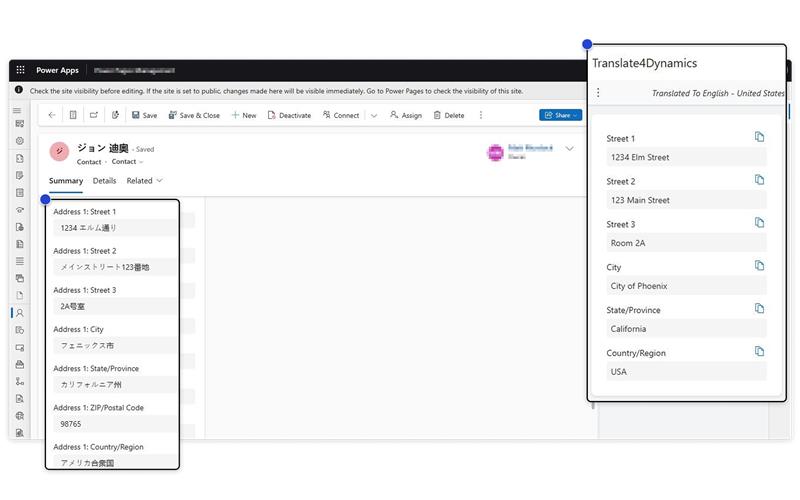Click the blue Share button

pyautogui.click(x=560, y=115)
